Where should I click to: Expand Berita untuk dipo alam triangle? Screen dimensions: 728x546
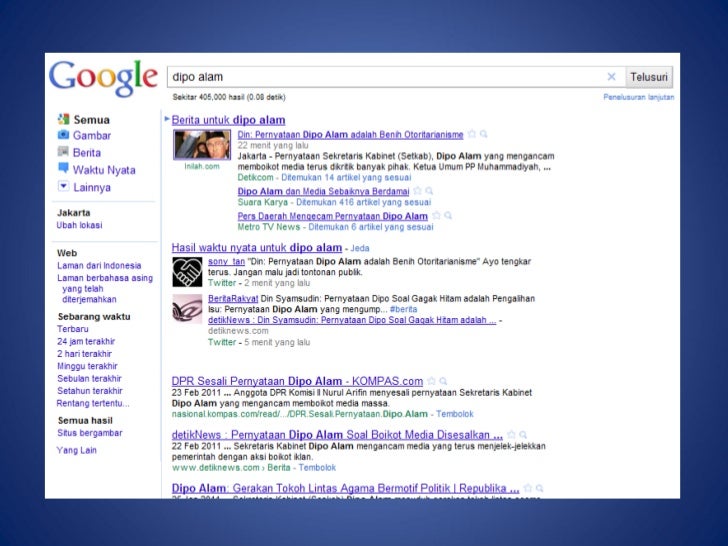pyautogui.click(x=167, y=119)
